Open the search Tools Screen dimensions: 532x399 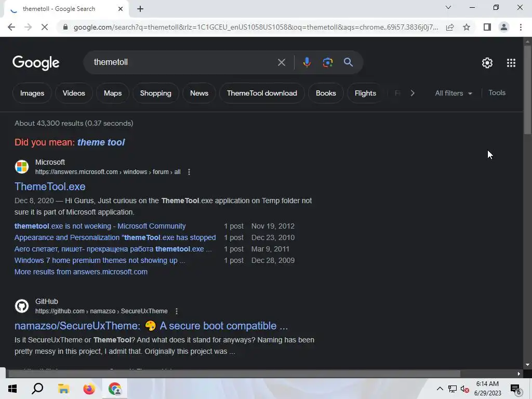[x=497, y=92]
